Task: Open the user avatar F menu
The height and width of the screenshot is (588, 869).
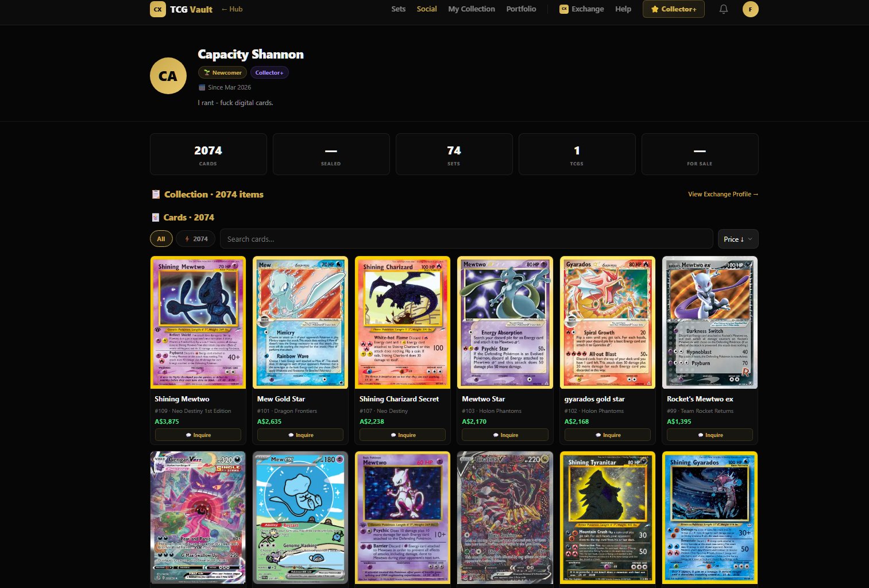Action: (x=750, y=9)
